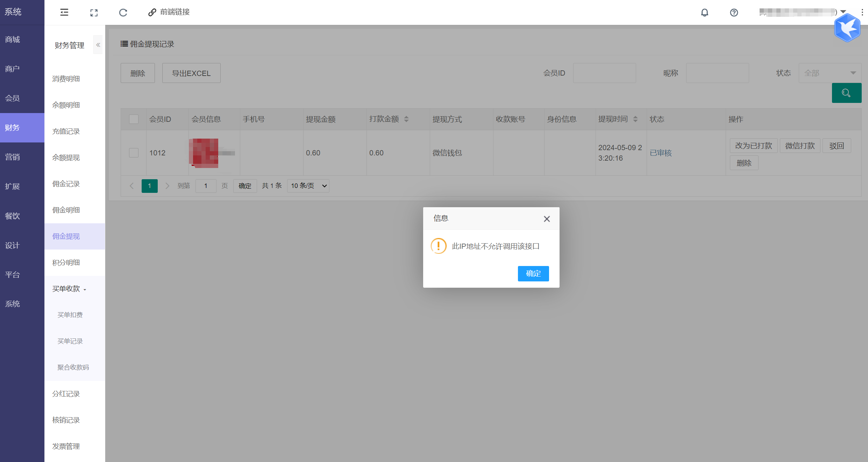Collapse 财务管理 panel with double chevron

[98, 45]
